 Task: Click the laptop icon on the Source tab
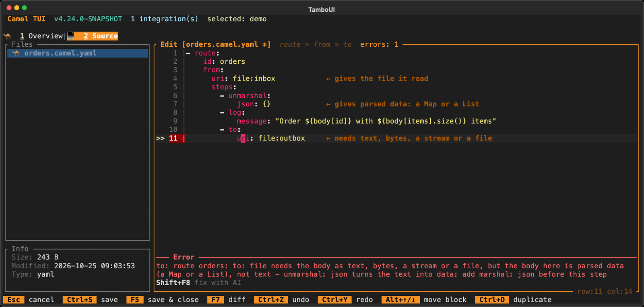tap(71, 36)
